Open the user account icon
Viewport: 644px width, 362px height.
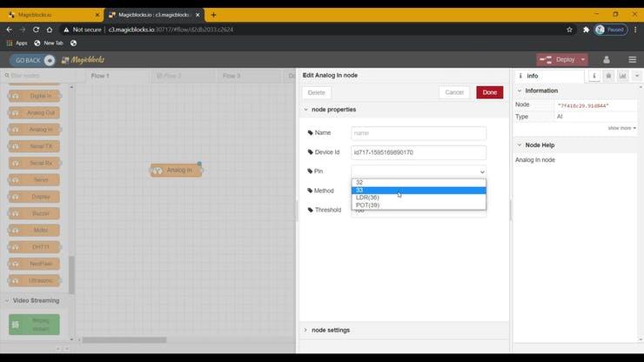coord(607,59)
